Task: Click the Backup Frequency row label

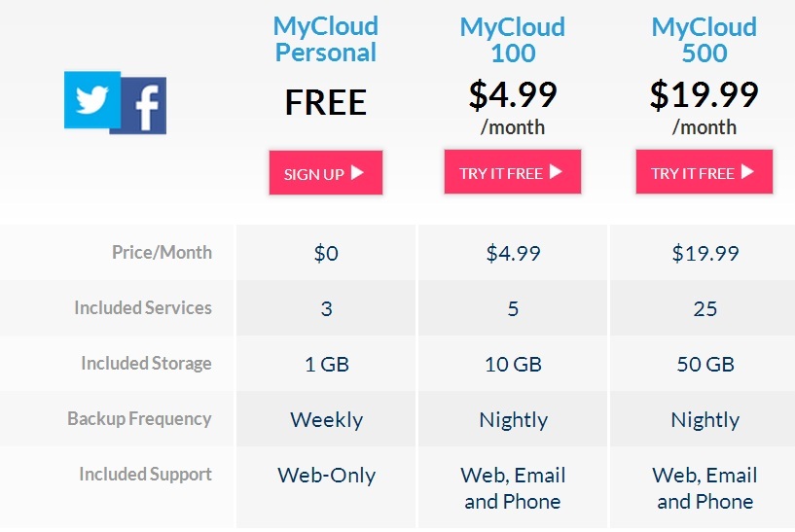Action: [x=139, y=418]
